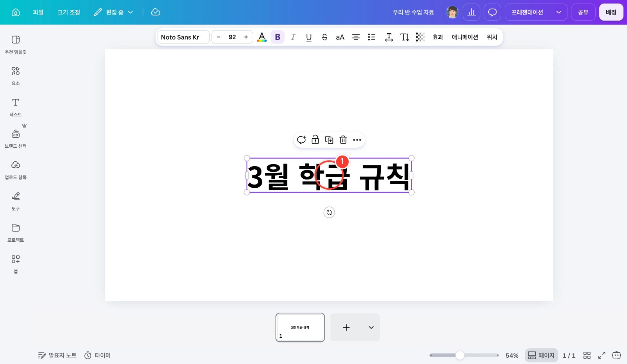This screenshot has width=627, height=364.
Task: Toggle italic formatting
Action: click(x=293, y=37)
